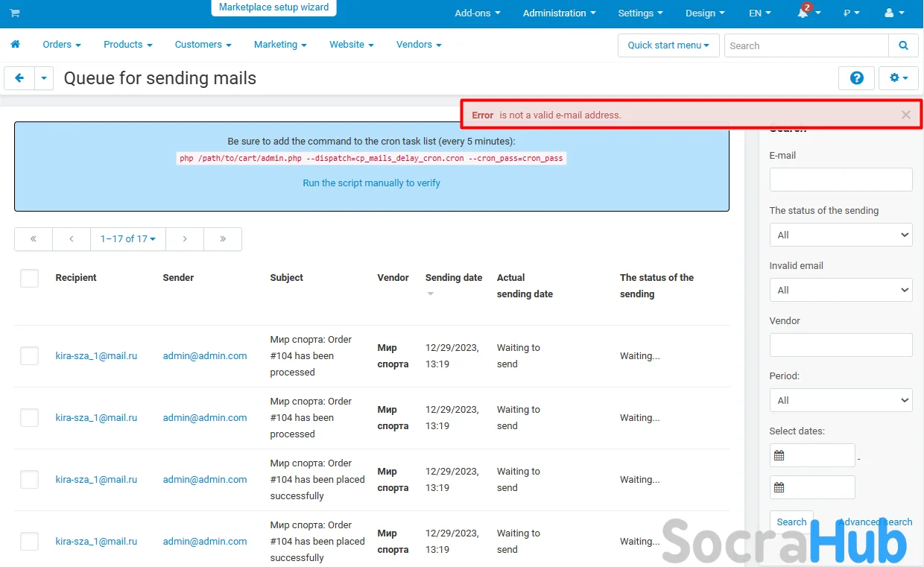Image resolution: width=924 pixels, height=567 pixels.
Task: Open the Marketing menu
Action: click(x=280, y=45)
